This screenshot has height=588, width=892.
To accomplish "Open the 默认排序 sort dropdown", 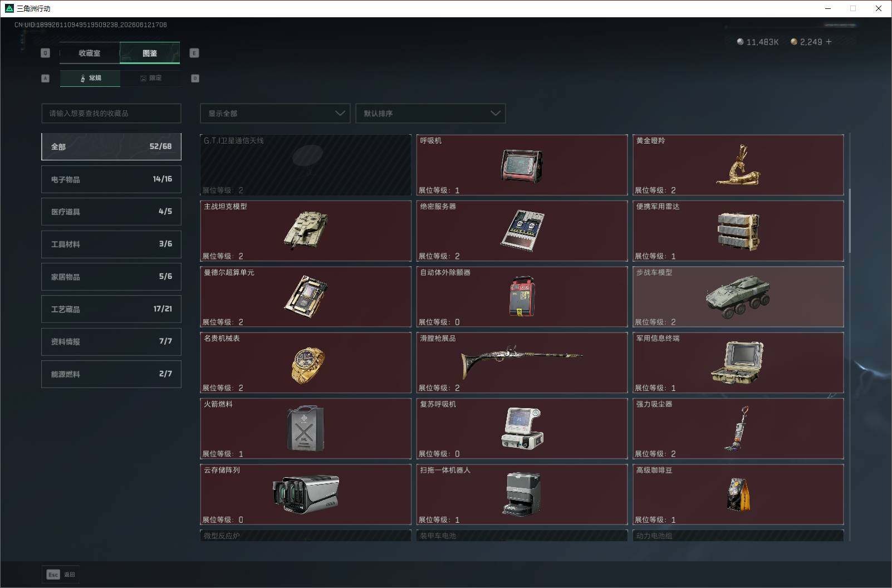I will tap(430, 113).
